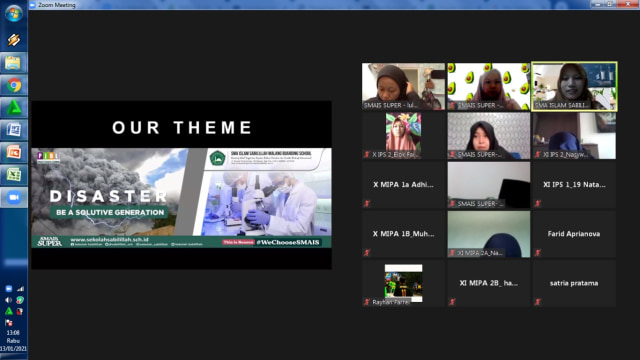
Task: Click the red-black tray icon beside the green triangle
Action: point(20,311)
